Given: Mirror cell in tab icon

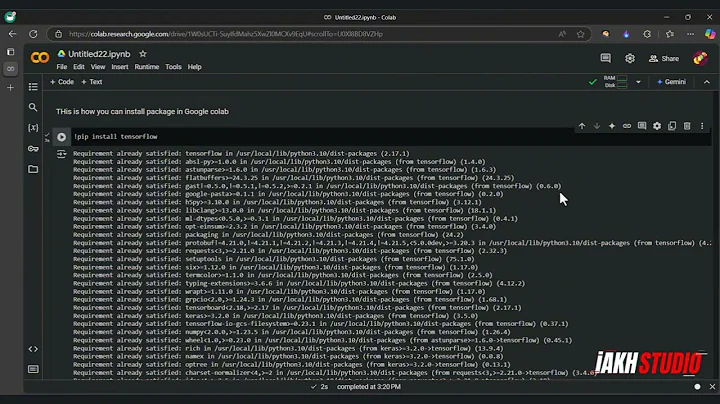Looking at the screenshot, I should [x=672, y=126].
